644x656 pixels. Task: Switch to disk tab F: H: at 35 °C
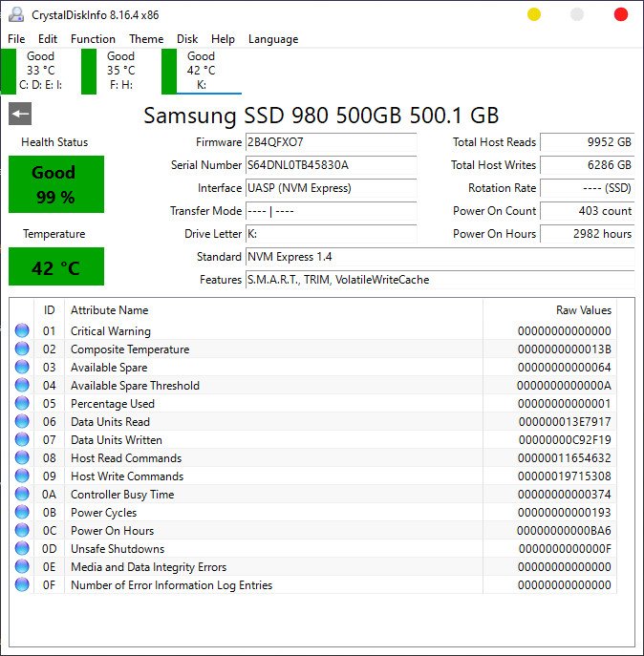click(120, 71)
